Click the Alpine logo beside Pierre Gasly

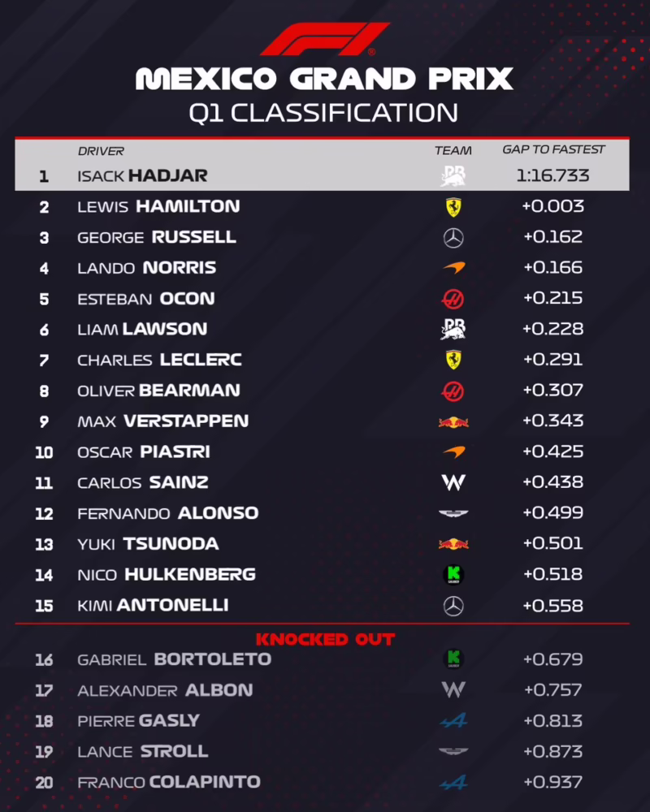tap(453, 721)
